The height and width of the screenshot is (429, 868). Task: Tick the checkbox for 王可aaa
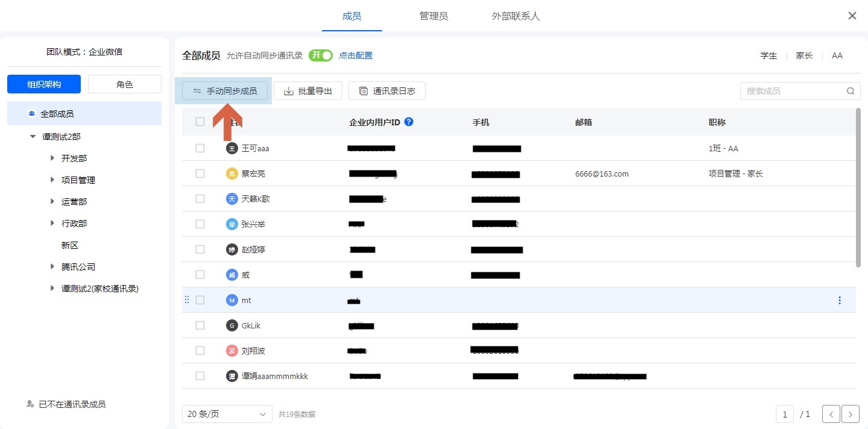(x=200, y=148)
